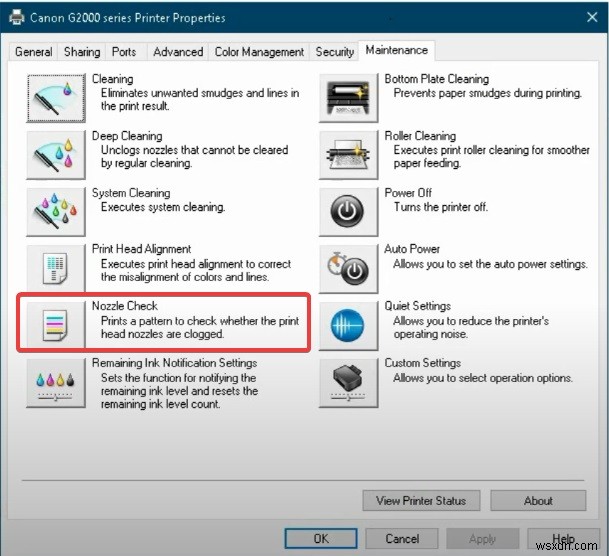This screenshot has height=556, width=609.
Task: Switch to Color Management tab
Action: click(x=259, y=52)
